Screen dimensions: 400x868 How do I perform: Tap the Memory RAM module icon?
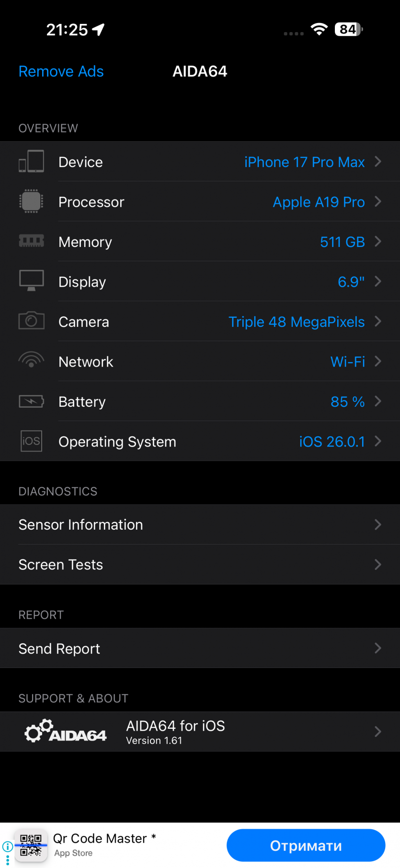pos(31,241)
